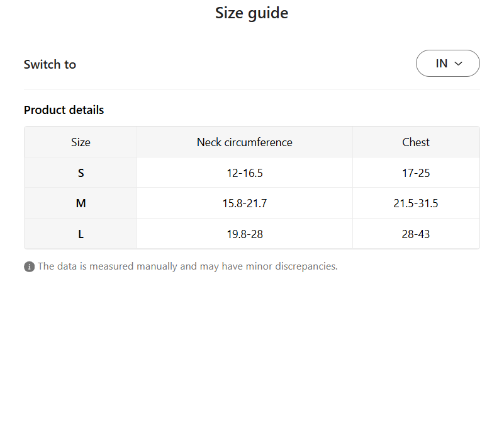Click neck value 15.8-21.7 for size M
This screenshot has width=504, height=439.
[x=245, y=203]
